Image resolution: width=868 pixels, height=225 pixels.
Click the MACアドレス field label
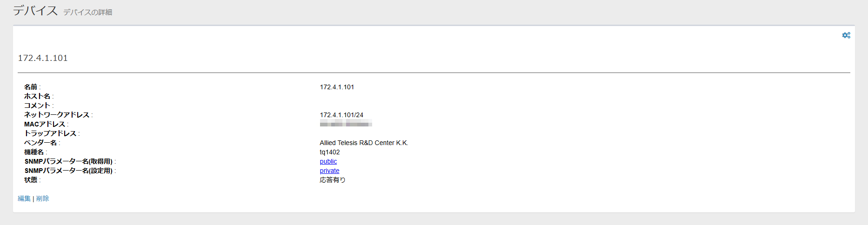click(x=45, y=124)
